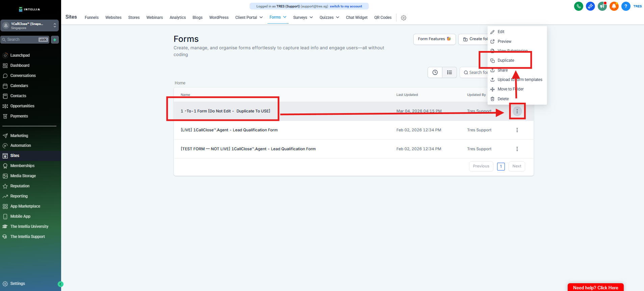Focus the sidebar Search field

click(x=25, y=40)
